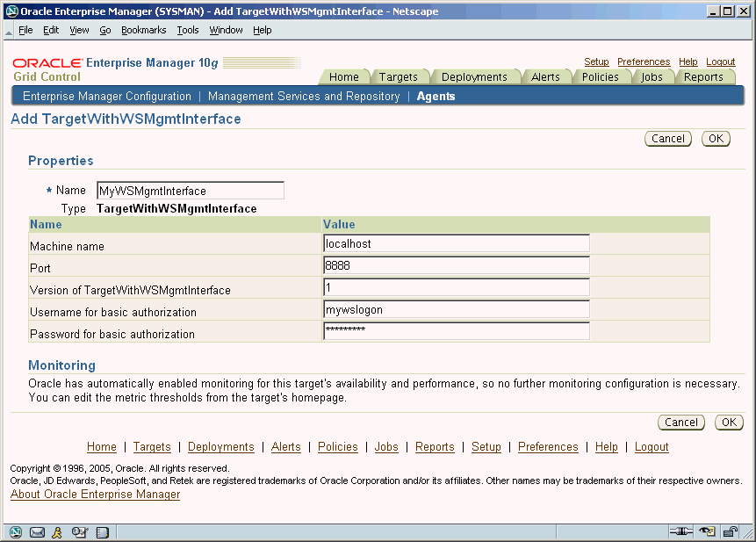Open Netscape Navigator component icon in status bar
The width and height of the screenshot is (756, 542).
point(16,531)
